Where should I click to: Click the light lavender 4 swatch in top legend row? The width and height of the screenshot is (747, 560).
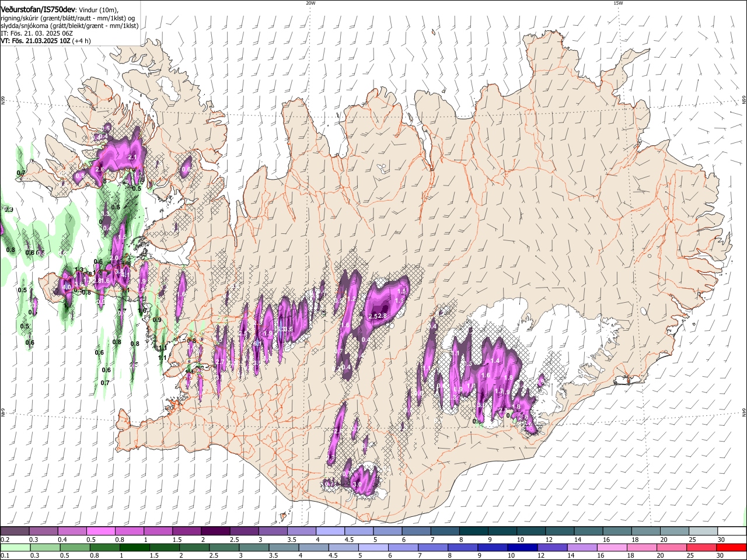330,531
